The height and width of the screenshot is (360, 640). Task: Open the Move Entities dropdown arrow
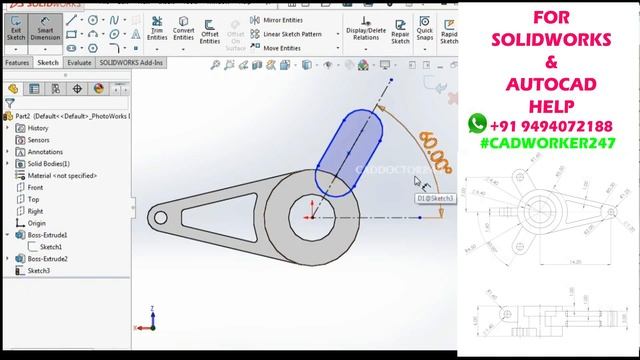(338, 48)
